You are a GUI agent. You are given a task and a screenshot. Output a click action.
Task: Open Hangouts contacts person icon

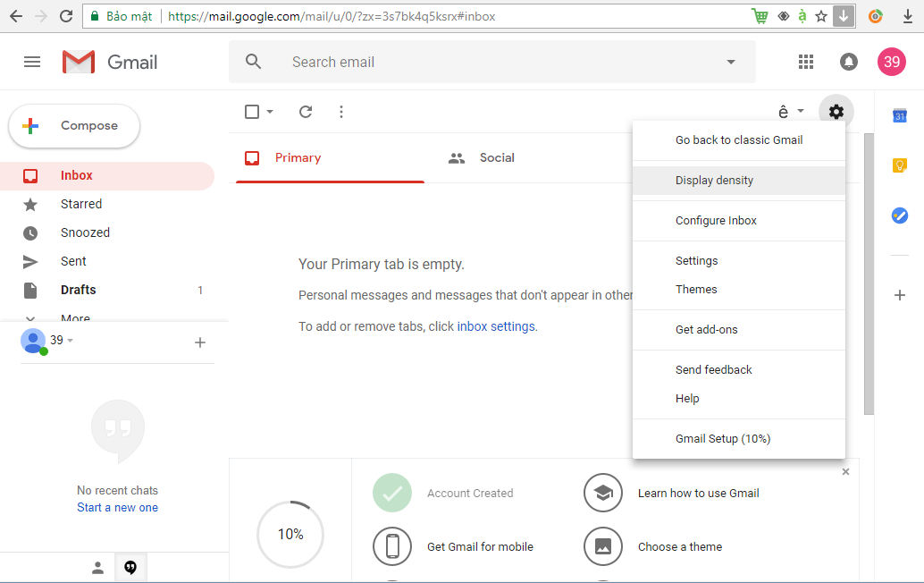(x=97, y=567)
